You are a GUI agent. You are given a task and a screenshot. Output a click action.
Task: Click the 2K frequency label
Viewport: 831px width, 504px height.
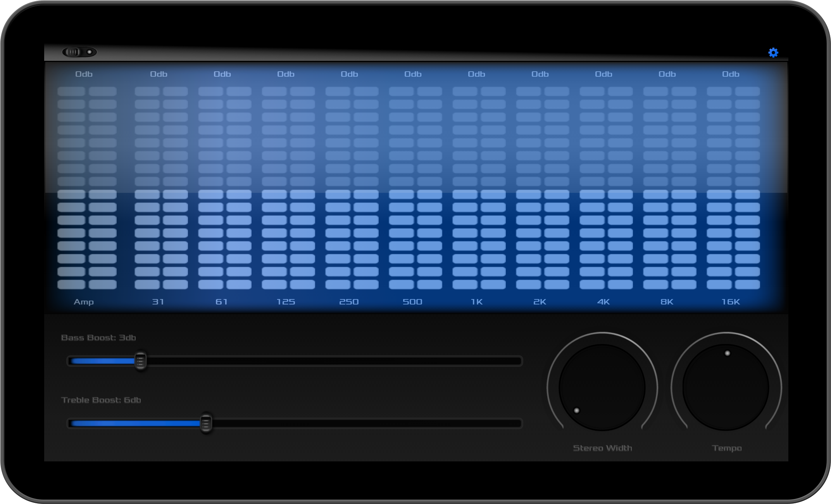tap(540, 302)
